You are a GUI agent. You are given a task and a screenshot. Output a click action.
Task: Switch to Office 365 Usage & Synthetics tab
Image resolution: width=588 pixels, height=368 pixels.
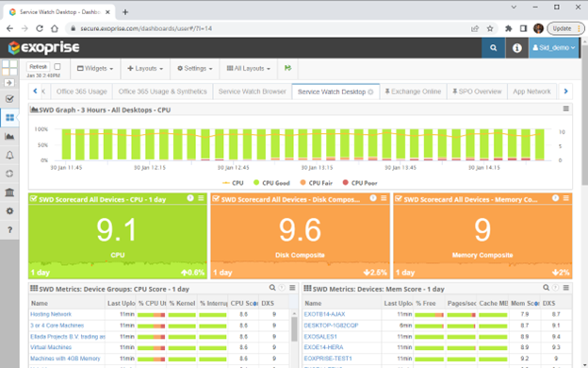(x=162, y=92)
